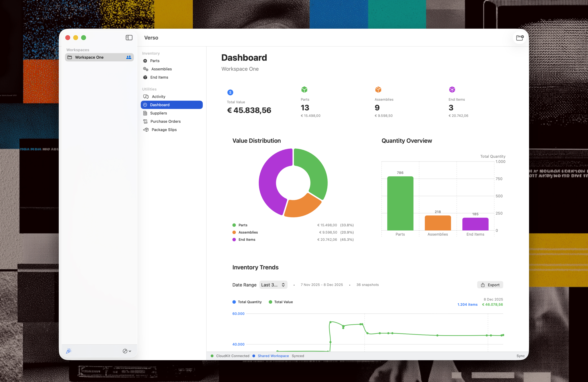Screen dimensions: 588x382
Task: Click the shared users icon on Workspace One
Action: 129,57
